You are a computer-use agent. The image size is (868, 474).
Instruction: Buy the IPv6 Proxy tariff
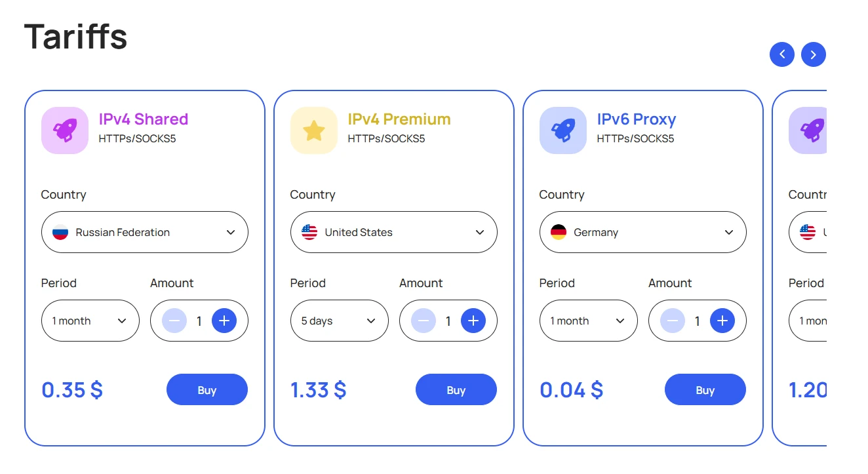coord(705,390)
